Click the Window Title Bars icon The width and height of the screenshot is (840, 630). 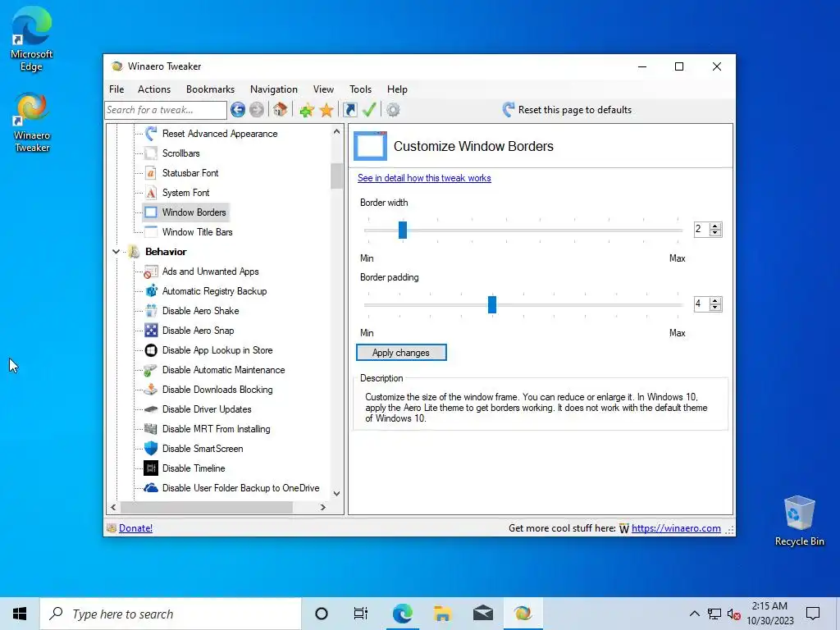151,232
